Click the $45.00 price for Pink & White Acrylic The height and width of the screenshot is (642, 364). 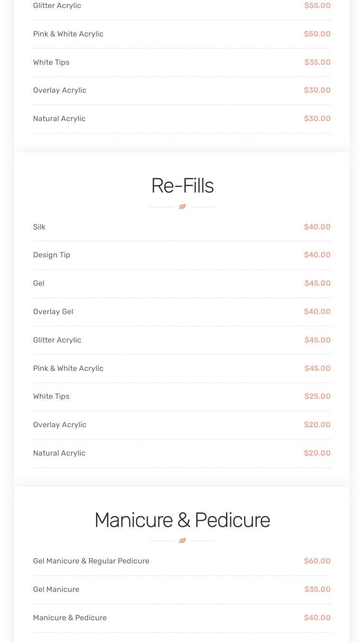[317, 369]
